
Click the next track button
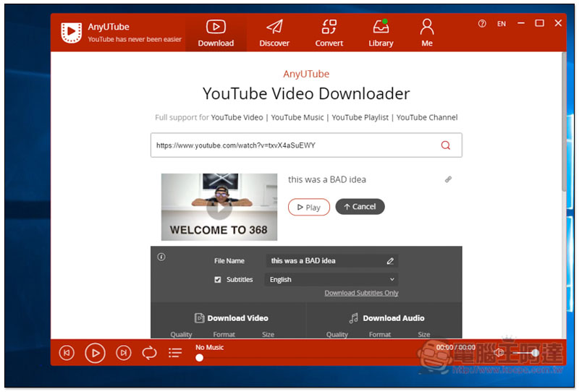(x=123, y=353)
